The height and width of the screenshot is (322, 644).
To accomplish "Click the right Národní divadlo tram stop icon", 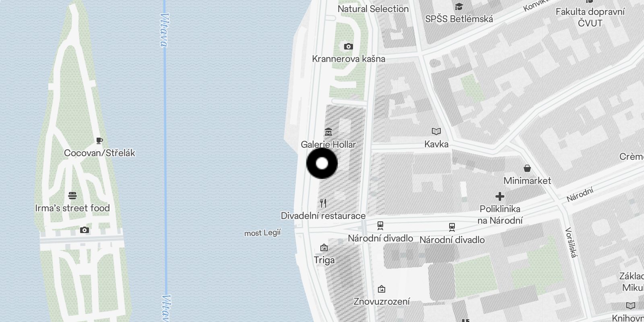I will (452, 227).
